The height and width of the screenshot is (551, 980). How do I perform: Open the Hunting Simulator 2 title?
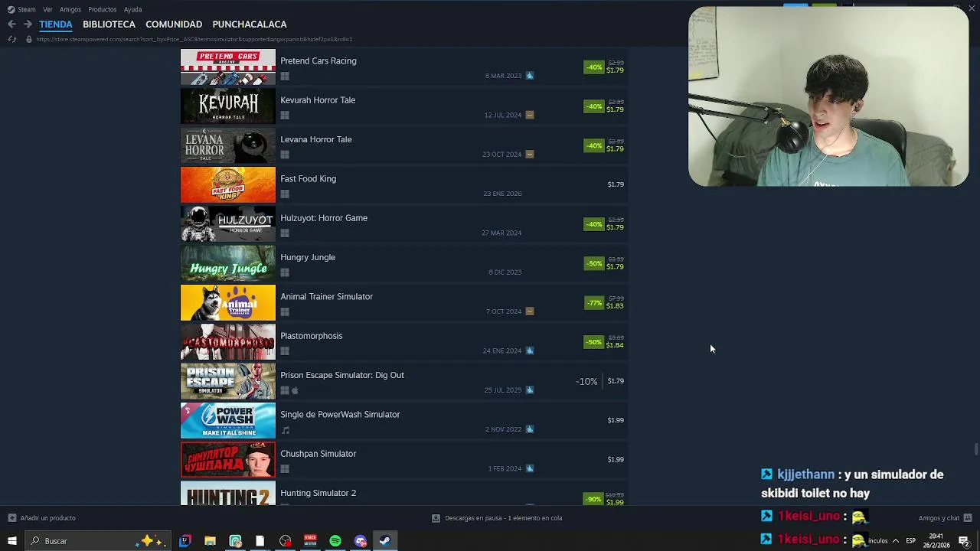pos(318,493)
